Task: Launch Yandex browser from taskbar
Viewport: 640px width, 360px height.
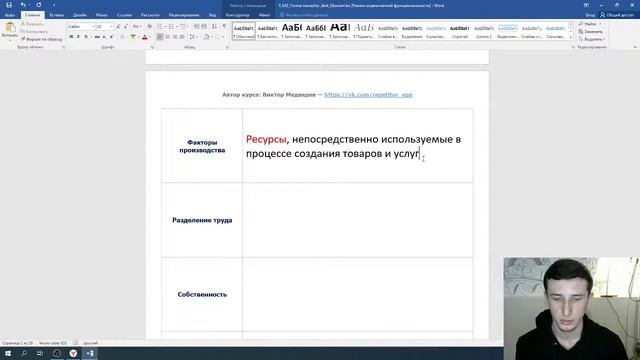Action: (x=73, y=353)
